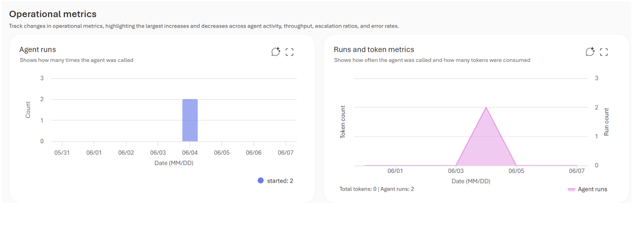Click the 'Track changes in operational metrics' description
This screenshot has width=644, height=238.
204,26
